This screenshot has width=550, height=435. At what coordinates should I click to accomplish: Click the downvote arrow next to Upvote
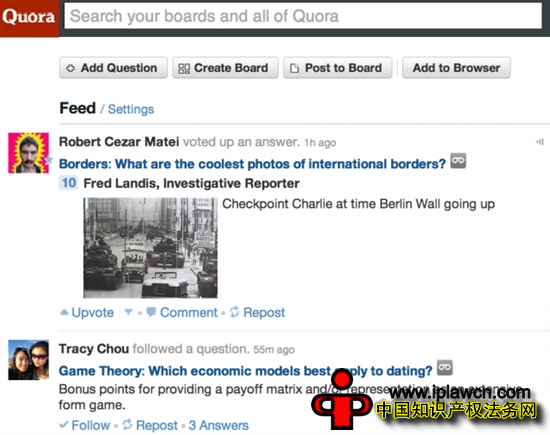[x=128, y=312]
